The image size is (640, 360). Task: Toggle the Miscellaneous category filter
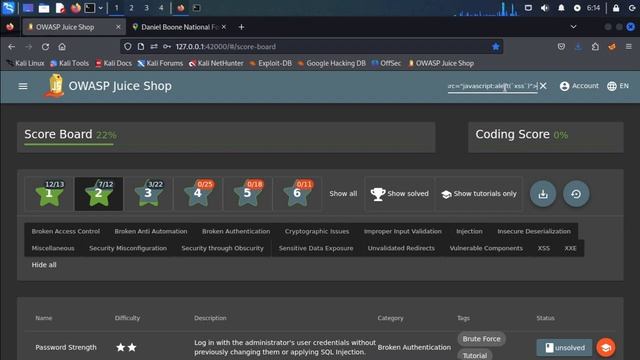pyautogui.click(x=53, y=248)
